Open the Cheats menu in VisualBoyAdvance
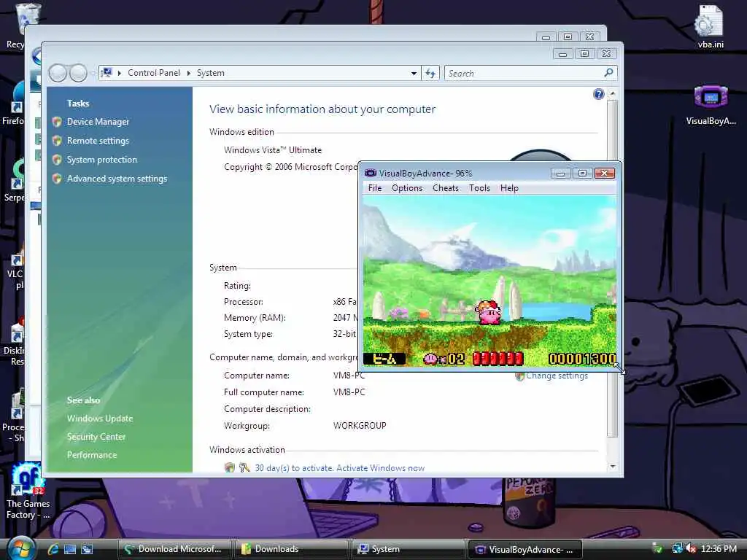Image resolution: width=747 pixels, height=560 pixels. click(446, 188)
